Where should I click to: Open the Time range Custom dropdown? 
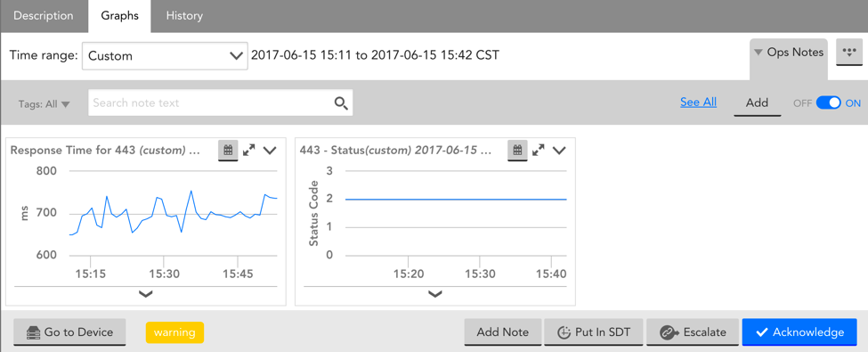(x=165, y=56)
